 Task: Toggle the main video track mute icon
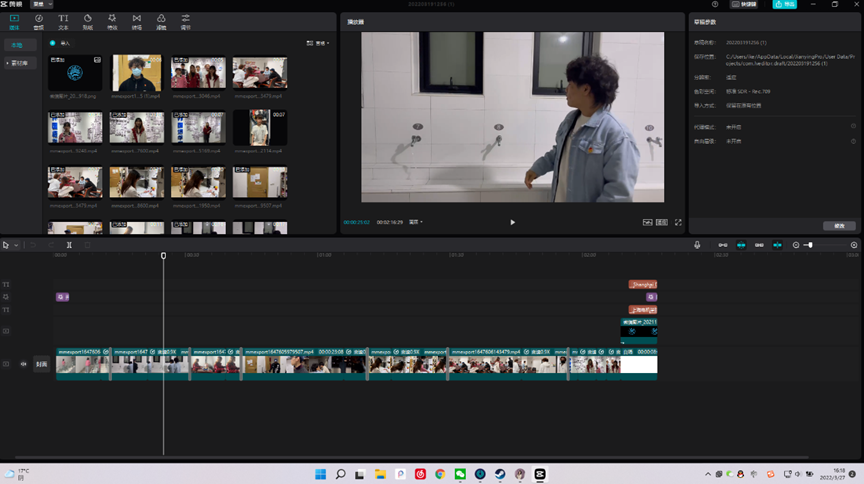pos(24,364)
